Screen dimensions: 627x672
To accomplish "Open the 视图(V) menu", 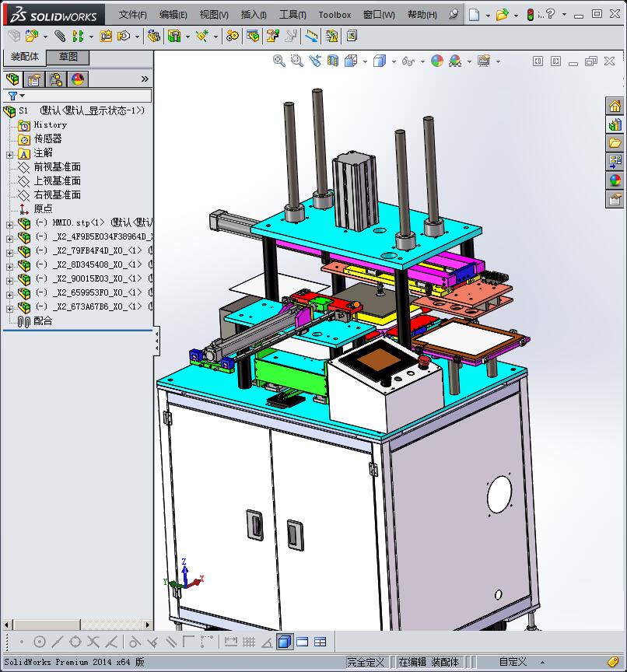I will click(x=214, y=15).
